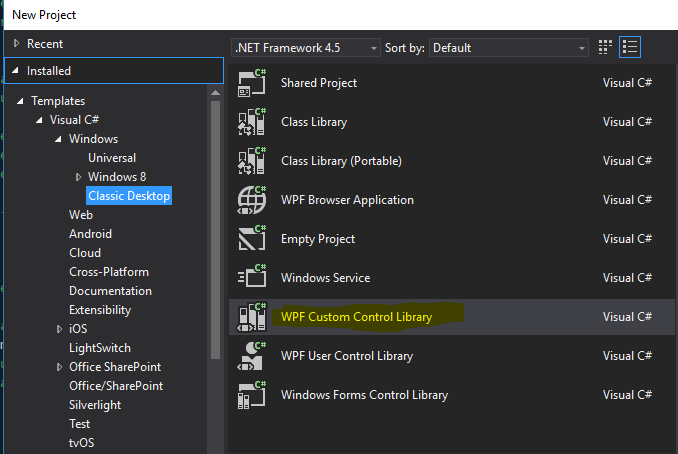Click the WPF Browser Application icon
Screen dimensions: 678x454
pyautogui.click(x=251, y=200)
